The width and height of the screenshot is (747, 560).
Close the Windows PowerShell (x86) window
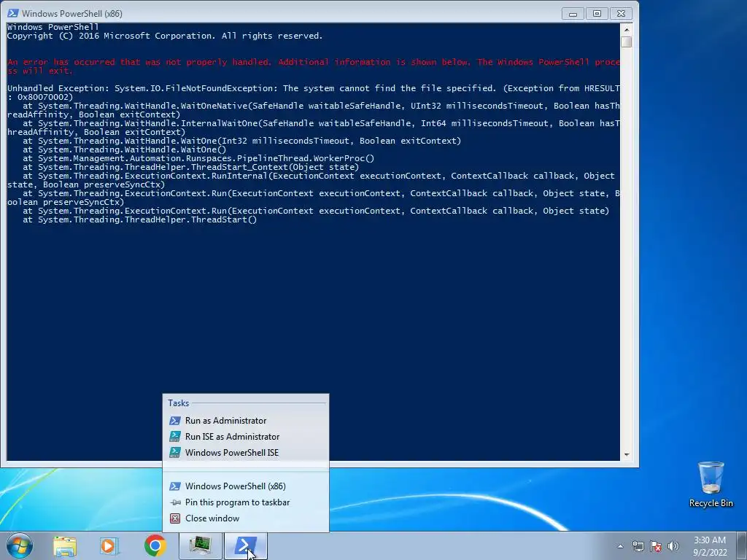(x=621, y=14)
